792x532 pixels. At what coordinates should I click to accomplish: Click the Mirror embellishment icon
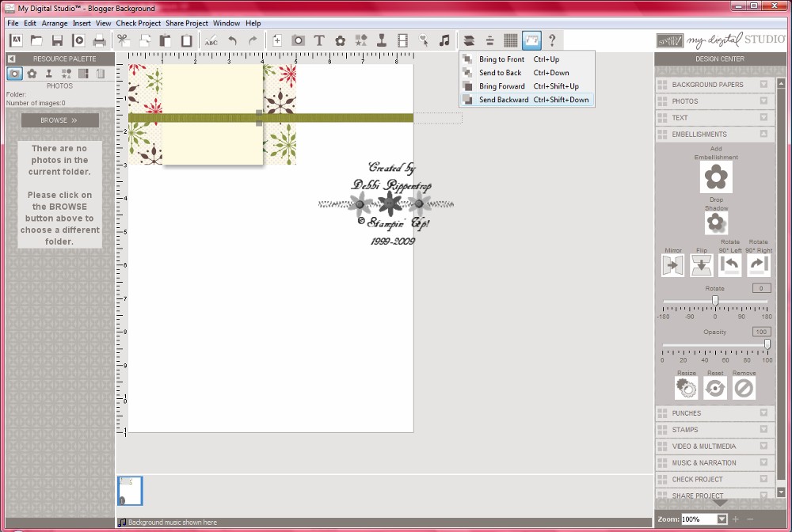click(672, 265)
